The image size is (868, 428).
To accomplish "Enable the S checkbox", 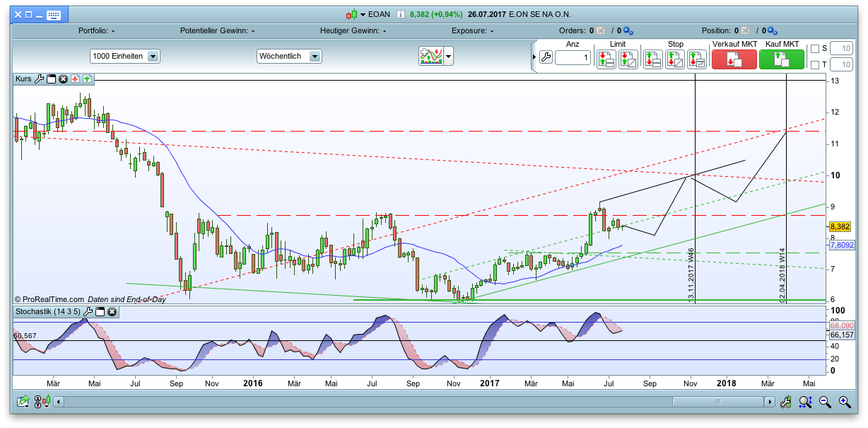I will pyautogui.click(x=815, y=49).
